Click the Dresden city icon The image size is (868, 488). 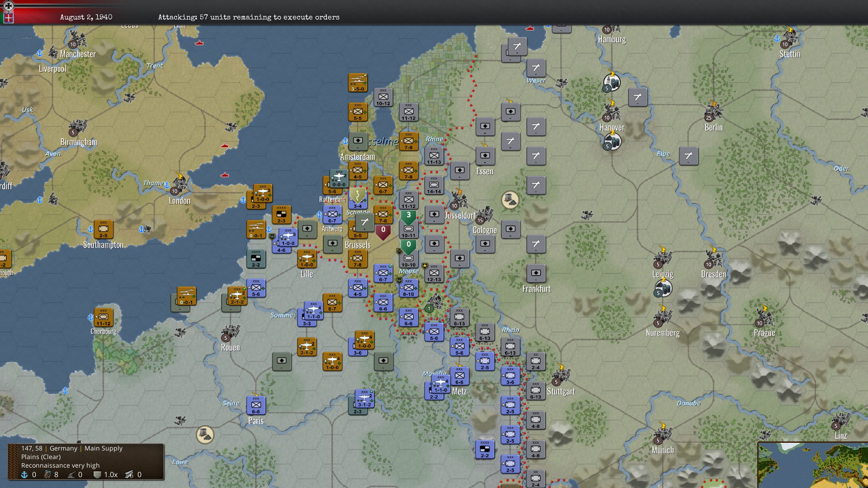tap(713, 258)
